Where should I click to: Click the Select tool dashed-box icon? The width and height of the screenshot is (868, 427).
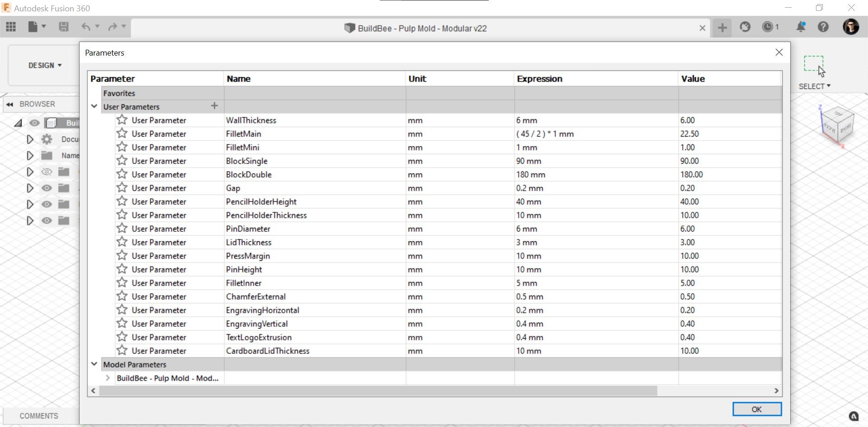click(814, 66)
